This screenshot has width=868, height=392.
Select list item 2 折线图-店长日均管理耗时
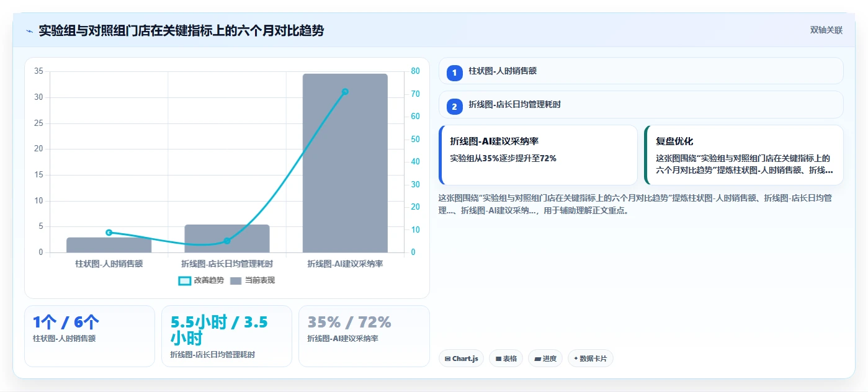[x=641, y=104]
